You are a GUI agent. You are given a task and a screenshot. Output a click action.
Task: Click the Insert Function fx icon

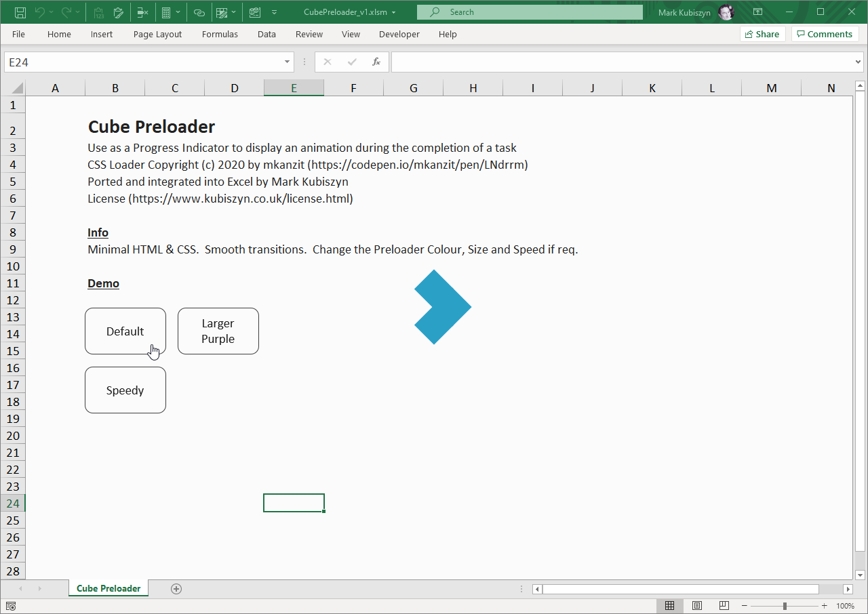pyautogui.click(x=376, y=62)
